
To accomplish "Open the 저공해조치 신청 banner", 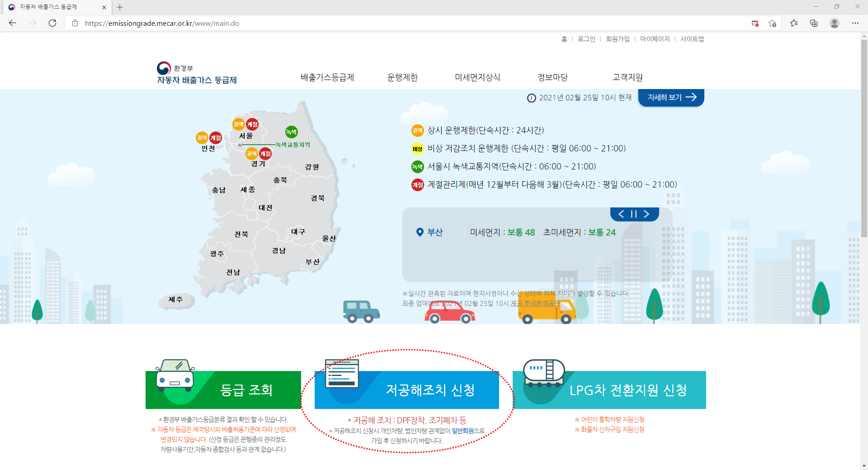I will [407, 390].
